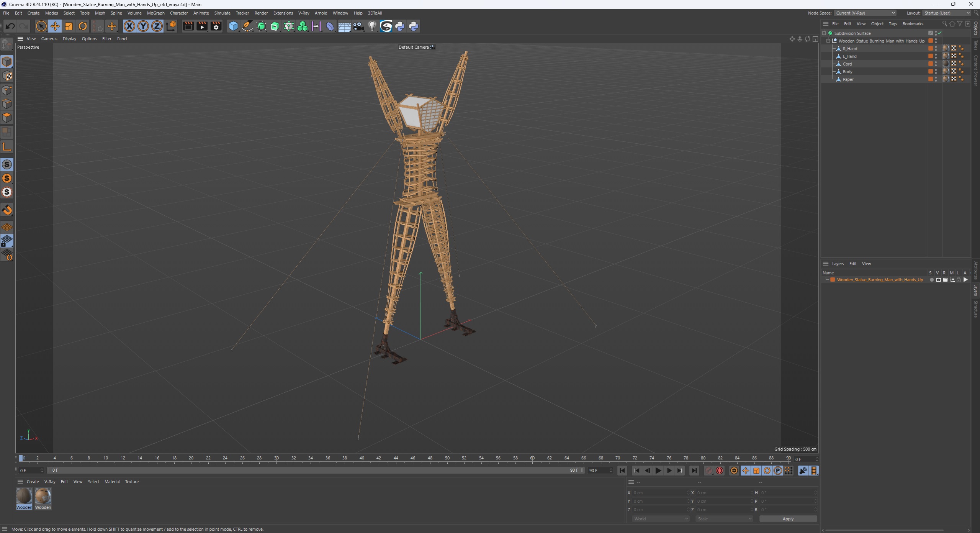Toggle layer viewport visibility eye icon
This screenshot has width=980, height=533.
click(938, 280)
